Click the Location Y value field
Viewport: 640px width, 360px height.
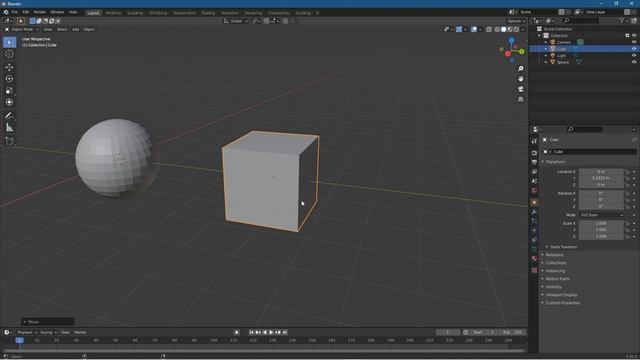(601, 178)
